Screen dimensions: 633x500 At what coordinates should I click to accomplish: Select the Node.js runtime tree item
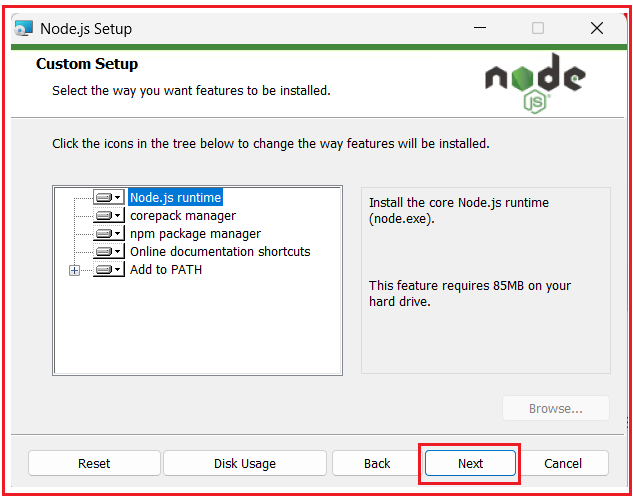(x=175, y=197)
